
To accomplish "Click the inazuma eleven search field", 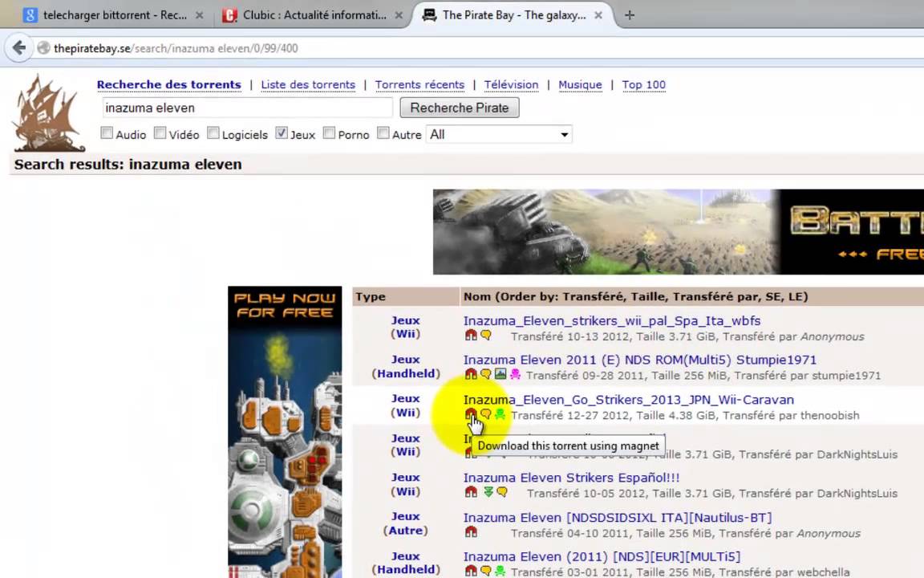I will (x=248, y=108).
